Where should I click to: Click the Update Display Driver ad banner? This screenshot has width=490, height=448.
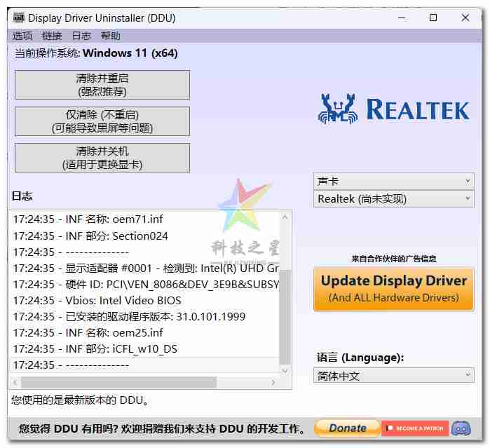pos(393,288)
